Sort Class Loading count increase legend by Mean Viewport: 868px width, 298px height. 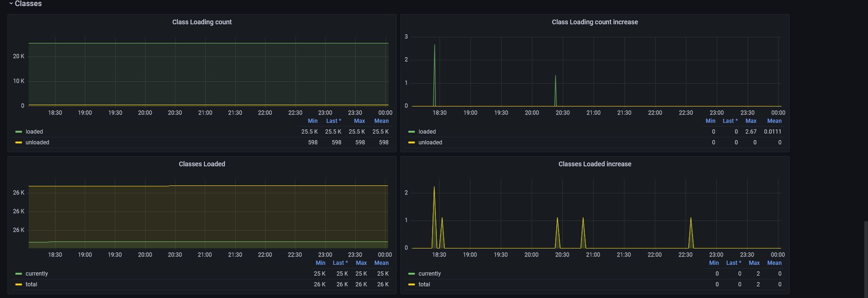(774, 121)
